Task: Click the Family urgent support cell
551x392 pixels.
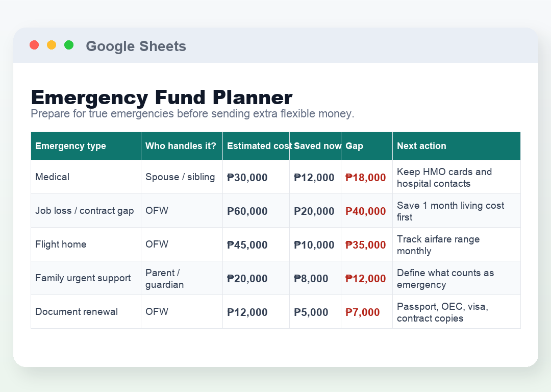Action: [x=86, y=278]
